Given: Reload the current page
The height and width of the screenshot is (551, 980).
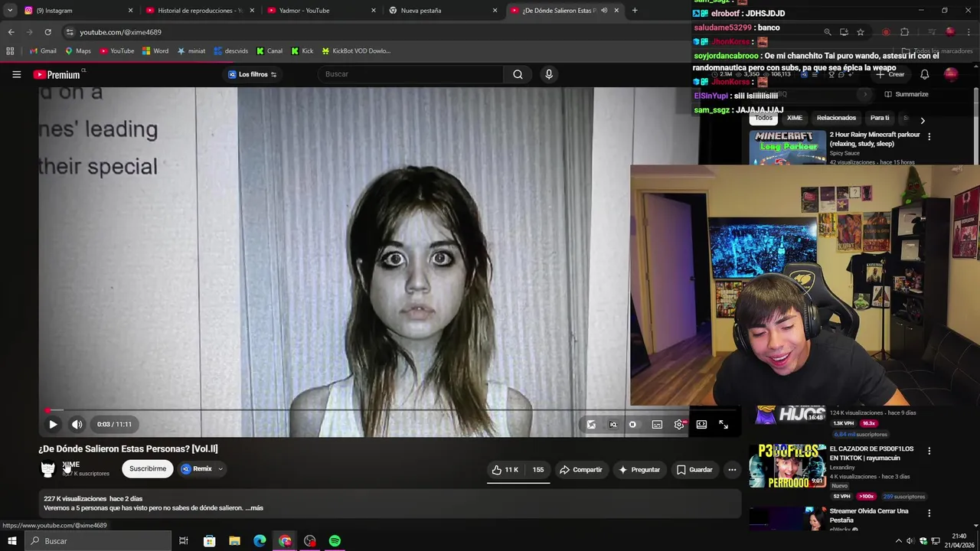Looking at the screenshot, I should point(47,32).
